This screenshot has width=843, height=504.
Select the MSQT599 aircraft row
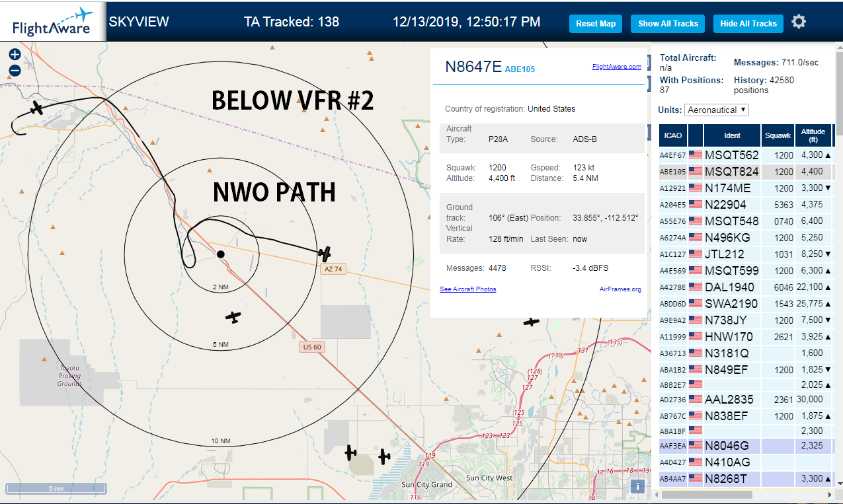point(746,271)
